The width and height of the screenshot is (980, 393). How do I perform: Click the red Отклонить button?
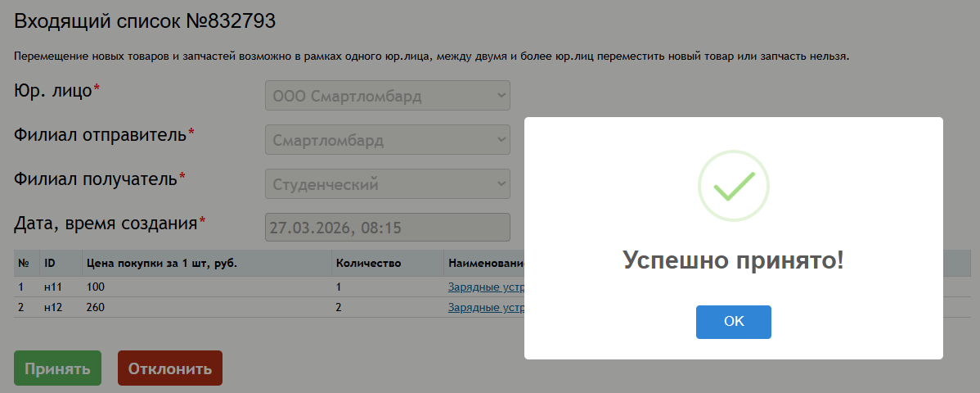170,368
